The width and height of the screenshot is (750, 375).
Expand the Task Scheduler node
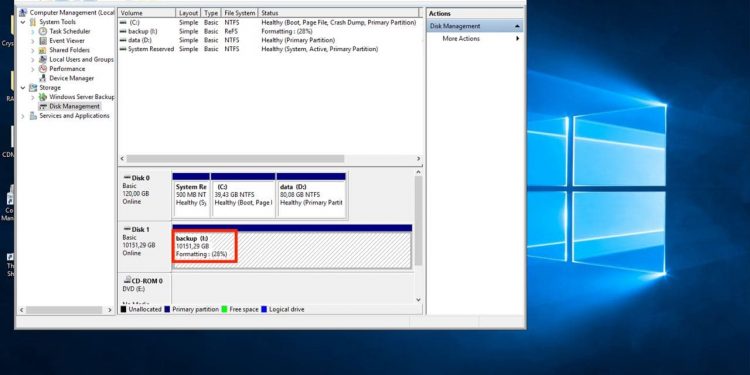[x=33, y=31]
